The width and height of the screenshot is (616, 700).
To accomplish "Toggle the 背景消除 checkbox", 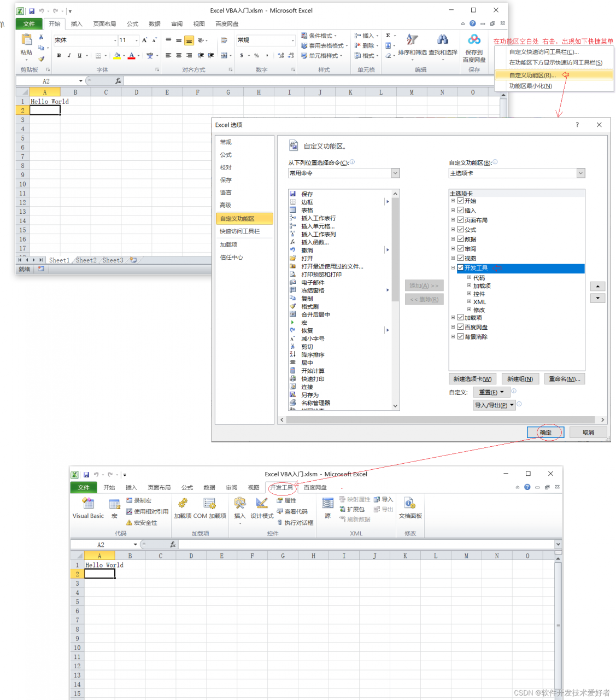I will point(460,336).
